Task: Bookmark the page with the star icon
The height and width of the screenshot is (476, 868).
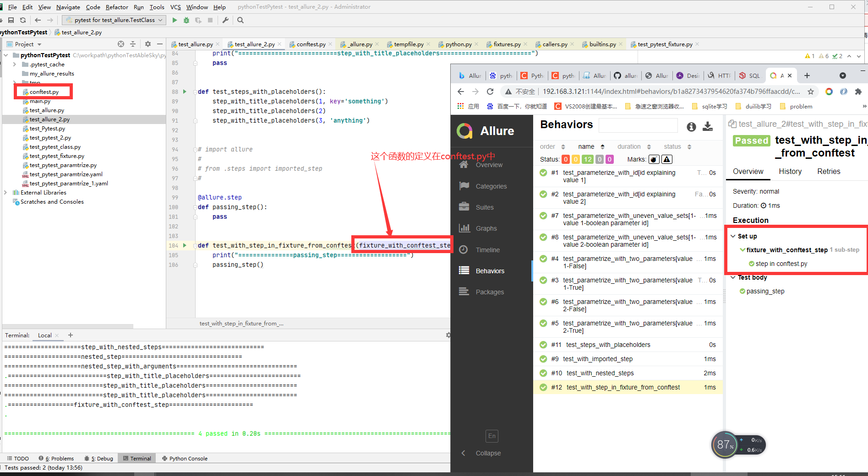Action: tap(811, 92)
